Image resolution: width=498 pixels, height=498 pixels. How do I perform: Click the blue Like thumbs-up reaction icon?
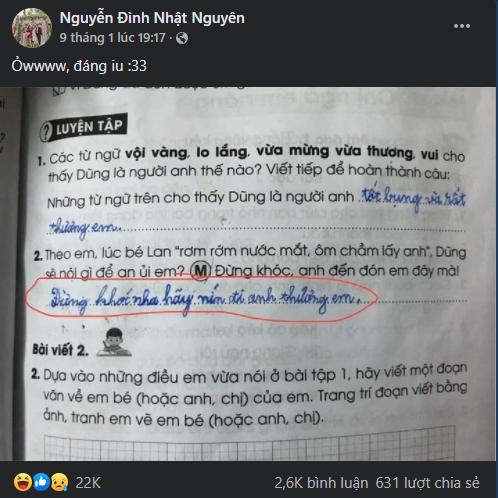click(41, 482)
